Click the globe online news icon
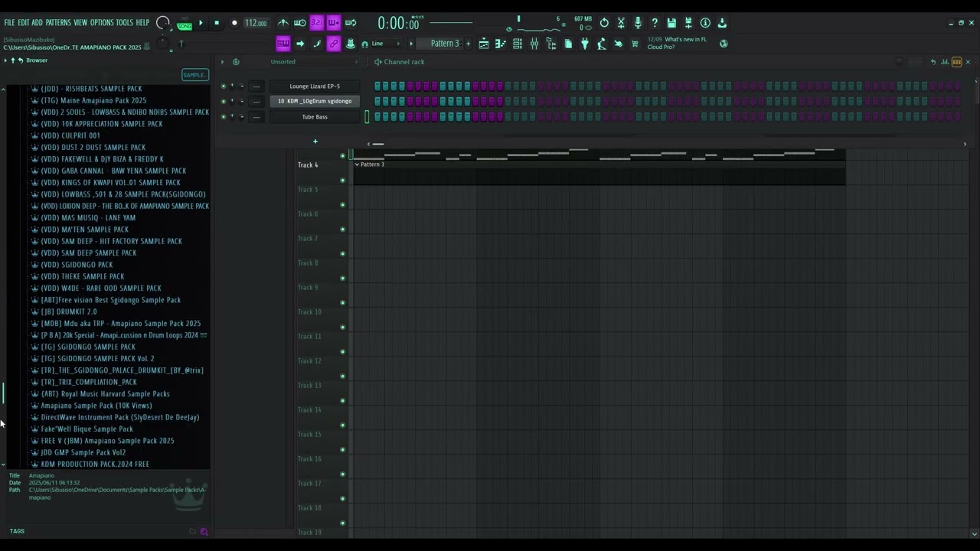Screen dimensions: 980x551 coord(724,44)
